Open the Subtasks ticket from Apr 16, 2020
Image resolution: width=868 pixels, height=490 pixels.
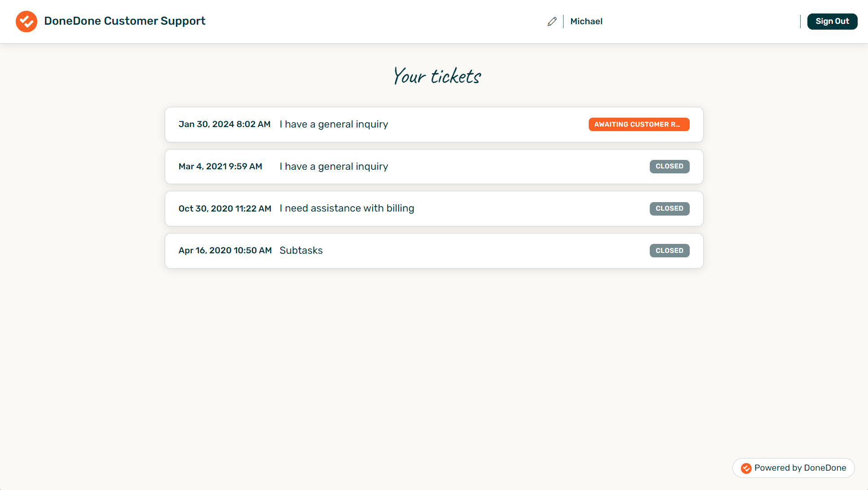tap(434, 251)
